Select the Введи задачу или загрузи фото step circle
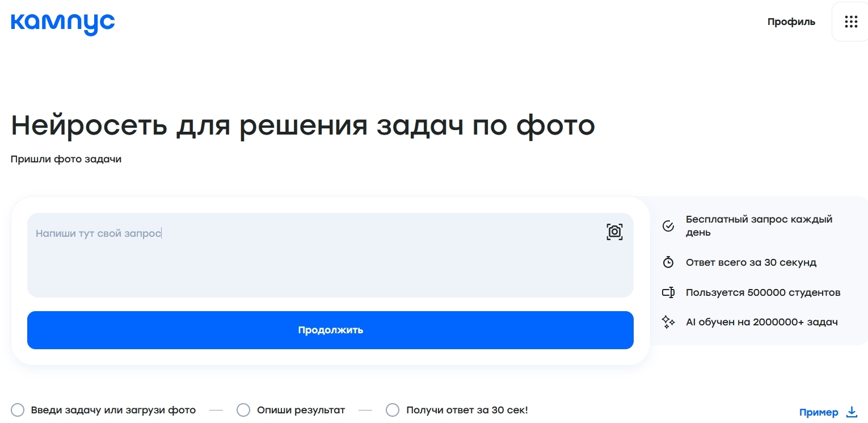The height and width of the screenshot is (423, 868). 18,410
